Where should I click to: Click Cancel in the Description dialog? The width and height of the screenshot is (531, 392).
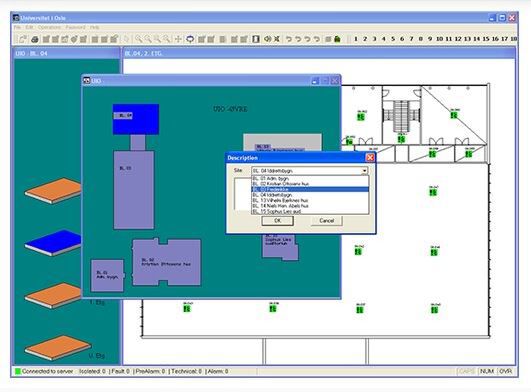pos(326,221)
